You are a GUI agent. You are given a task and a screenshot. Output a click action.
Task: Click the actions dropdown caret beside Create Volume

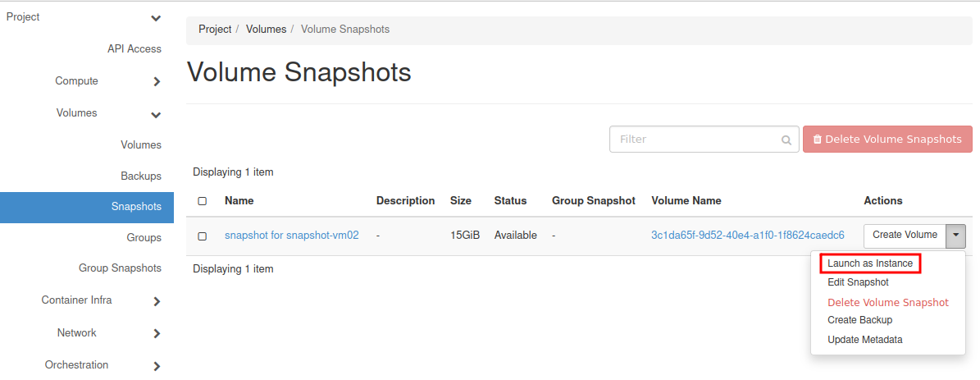click(x=955, y=236)
